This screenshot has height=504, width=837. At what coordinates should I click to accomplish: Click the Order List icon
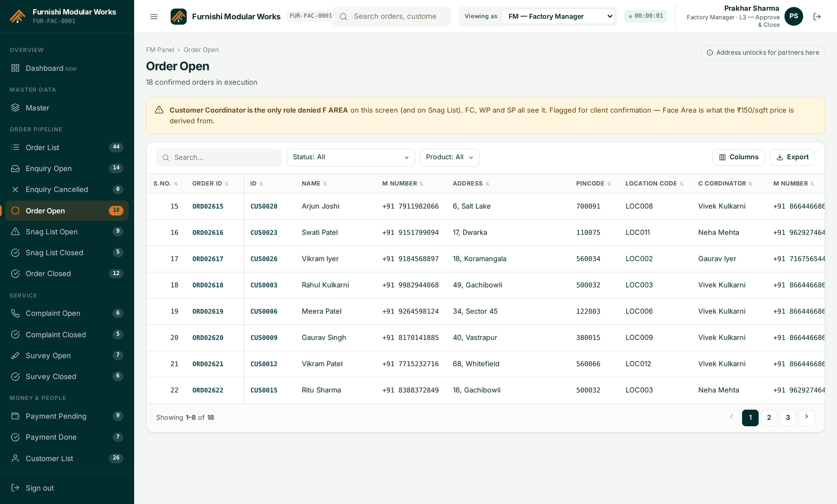point(16,147)
